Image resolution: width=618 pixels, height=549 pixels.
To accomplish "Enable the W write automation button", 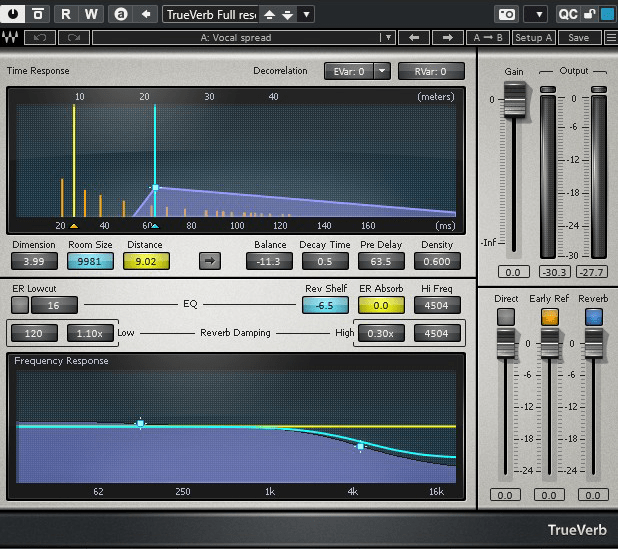I will (91, 14).
